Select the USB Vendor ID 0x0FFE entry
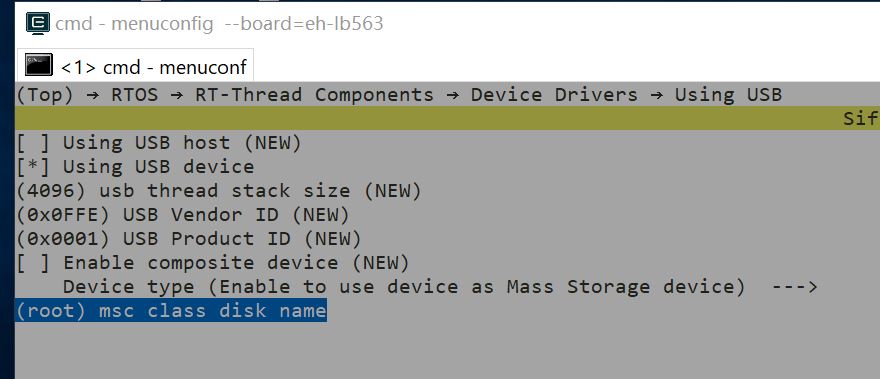Image resolution: width=880 pixels, height=379 pixels. tap(182, 214)
